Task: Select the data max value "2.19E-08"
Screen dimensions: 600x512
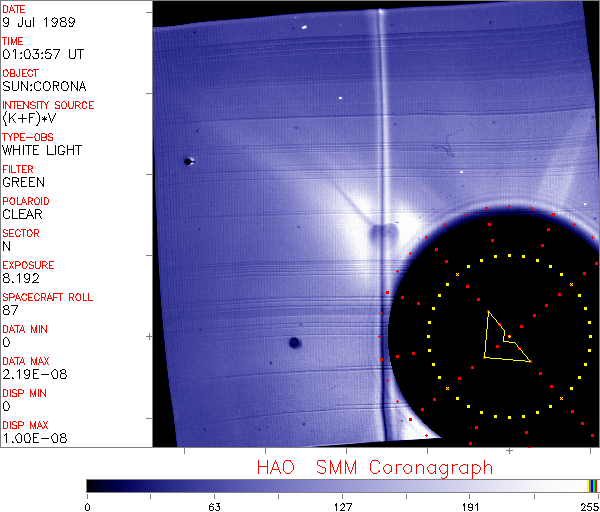Action: click(31, 374)
